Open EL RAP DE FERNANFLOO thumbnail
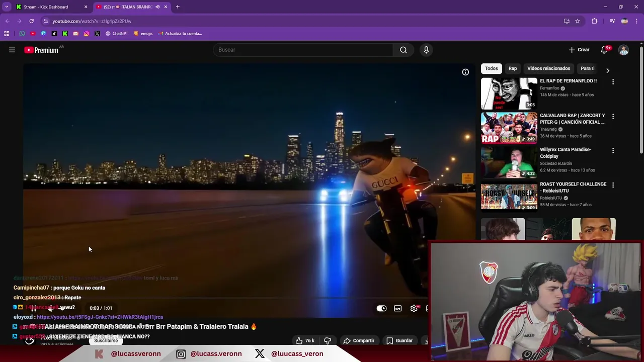This screenshot has height=362, width=644. click(509, 94)
